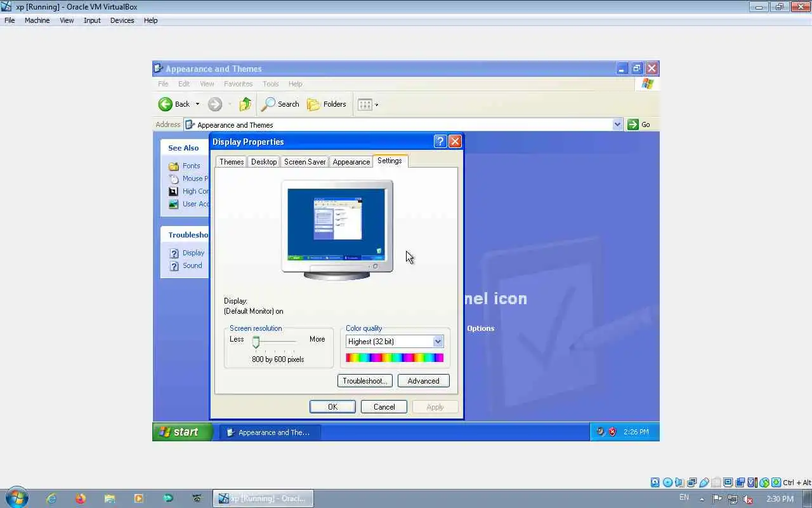Click the host tray network icon
Screen dimensions: 812x508
pos(733,499)
